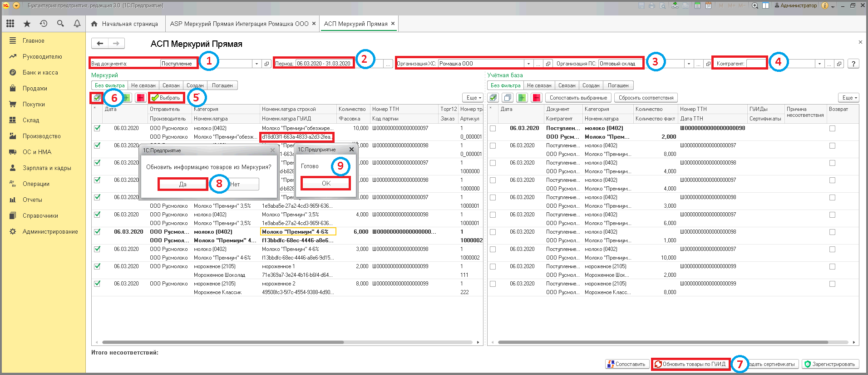Screen dimensions: 868x375
Task: Switch to ASP Меркурий Прямая Интеграция Ромашка tab
Action: [x=243, y=24]
